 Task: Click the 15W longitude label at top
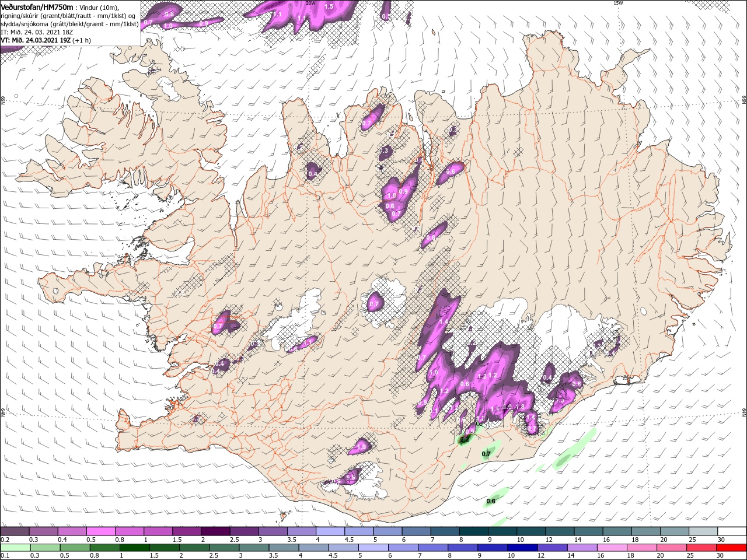[618, 3]
